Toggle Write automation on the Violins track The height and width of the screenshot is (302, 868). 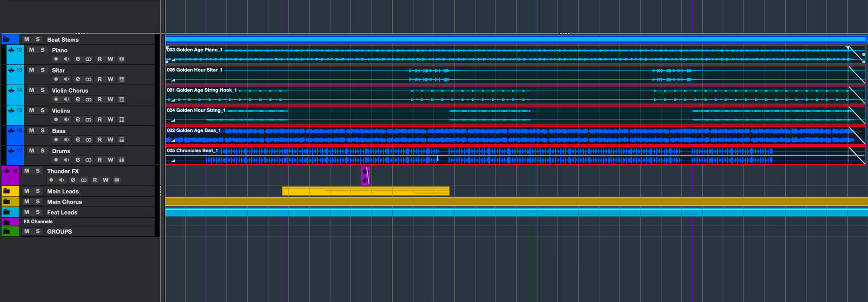pyautogui.click(x=110, y=119)
